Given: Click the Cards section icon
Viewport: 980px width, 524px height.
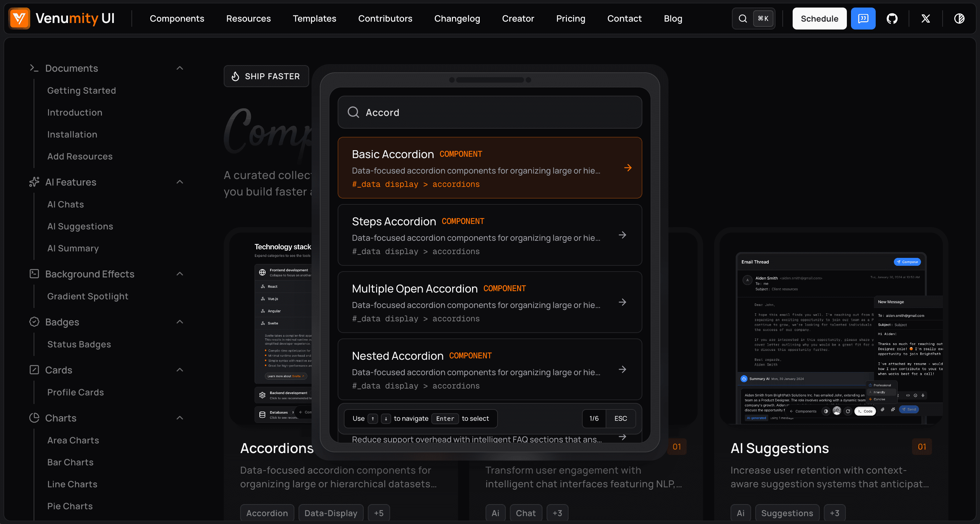Looking at the screenshot, I should (x=34, y=370).
